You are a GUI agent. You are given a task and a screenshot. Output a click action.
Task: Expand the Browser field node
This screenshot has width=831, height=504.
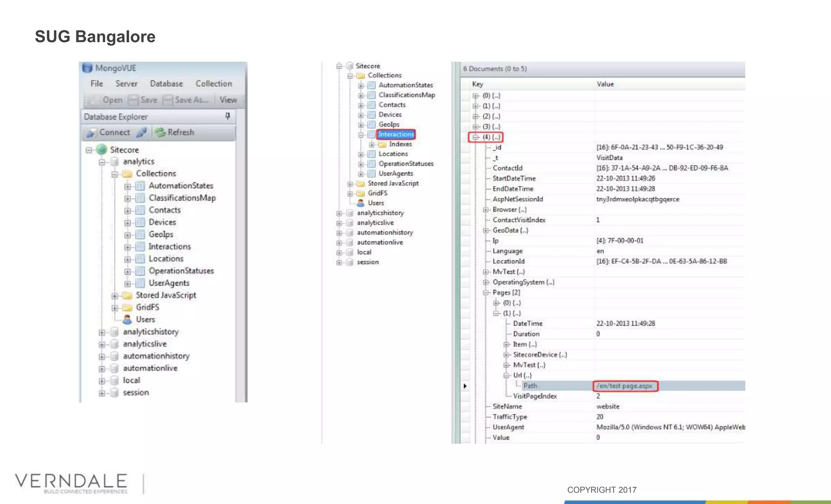point(486,210)
